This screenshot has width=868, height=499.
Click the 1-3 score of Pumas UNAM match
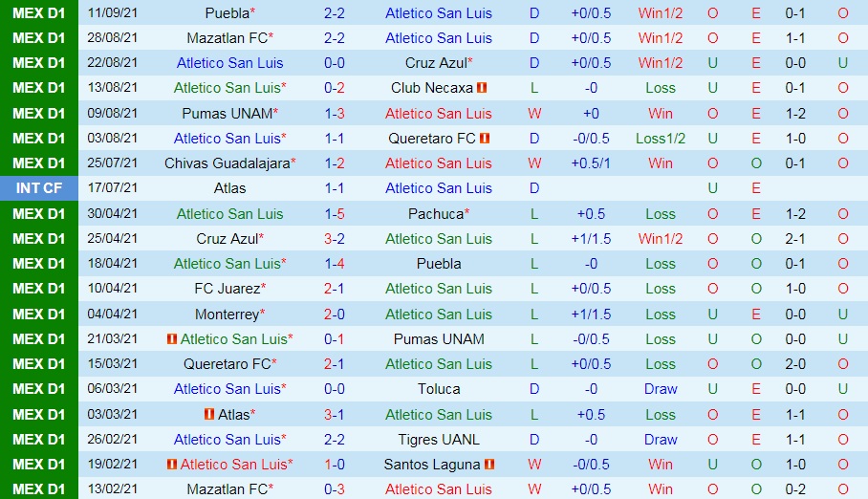coord(335,114)
